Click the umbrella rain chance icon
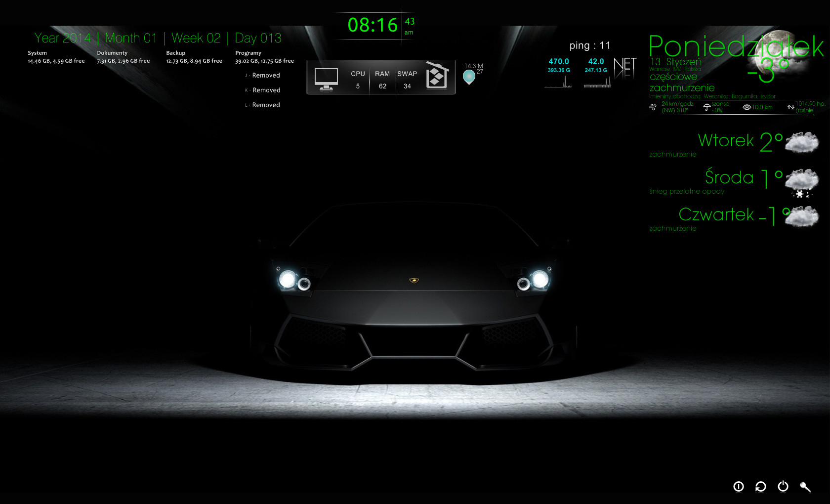Screen dimensions: 830x504 [707, 107]
